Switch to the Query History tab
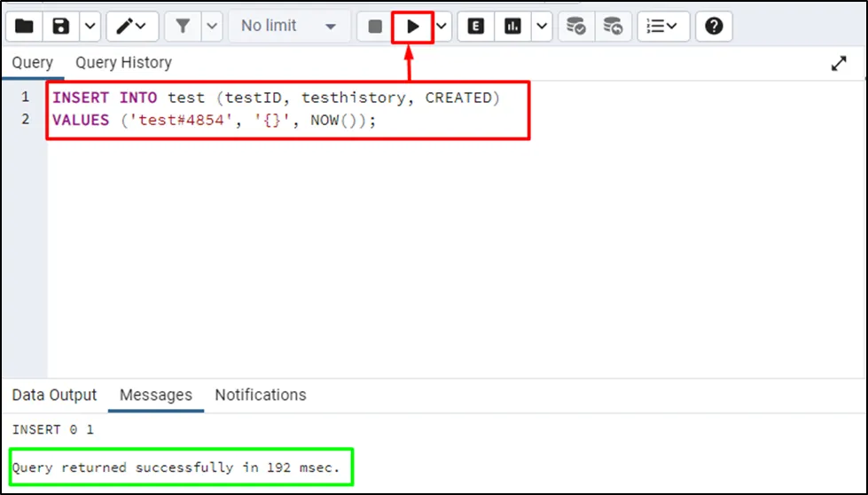This screenshot has width=868, height=495. 123,63
